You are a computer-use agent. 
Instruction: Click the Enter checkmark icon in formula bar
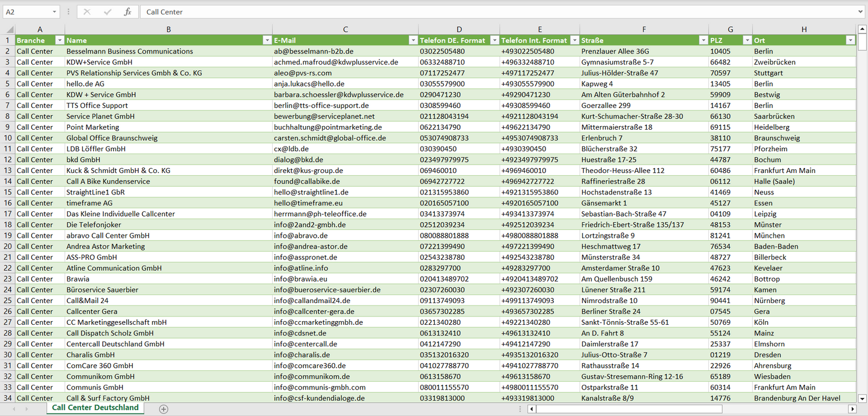(x=108, y=12)
